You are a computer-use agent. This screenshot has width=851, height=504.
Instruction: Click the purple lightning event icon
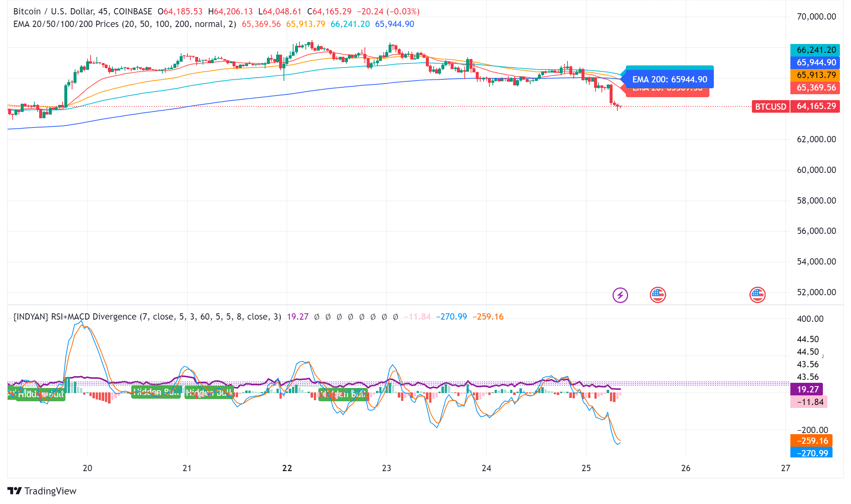pos(620,295)
